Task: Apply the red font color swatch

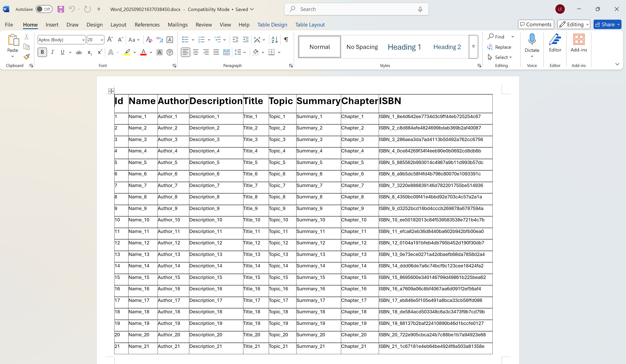Action: tap(143, 52)
